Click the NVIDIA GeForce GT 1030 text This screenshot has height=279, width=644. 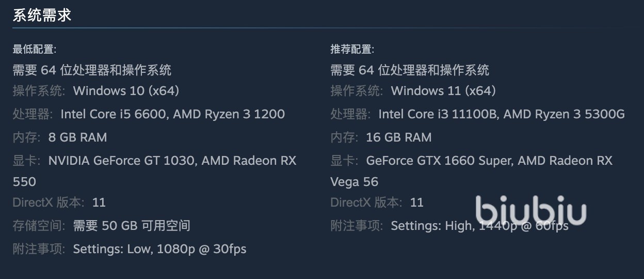click(121, 161)
